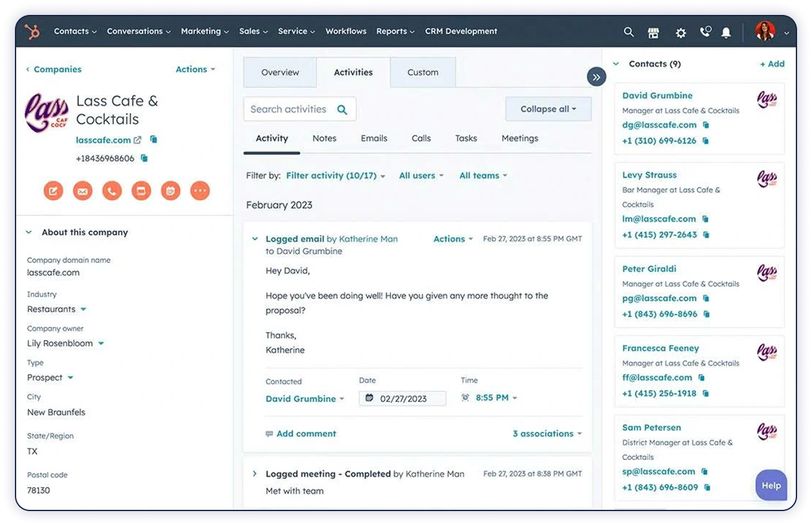Open the Industry Restaurants dropdown
Image resolution: width=812 pixels, height=526 pixels.
click(57, 309)
